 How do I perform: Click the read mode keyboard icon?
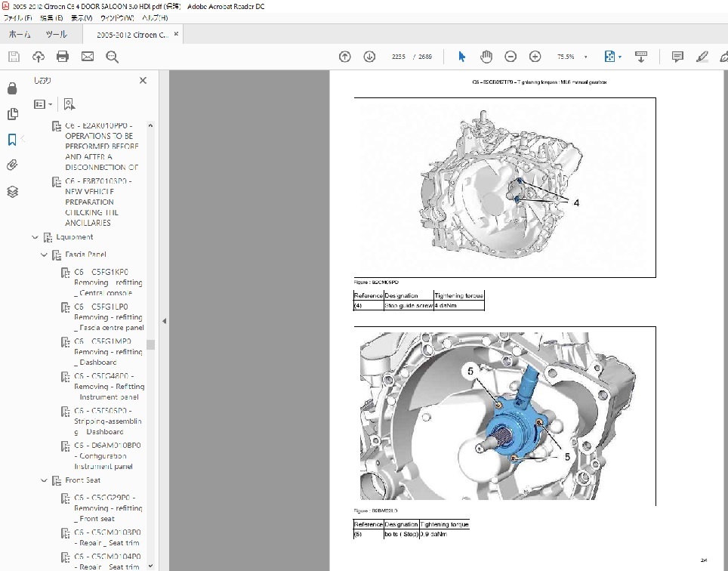click(641, 57)
